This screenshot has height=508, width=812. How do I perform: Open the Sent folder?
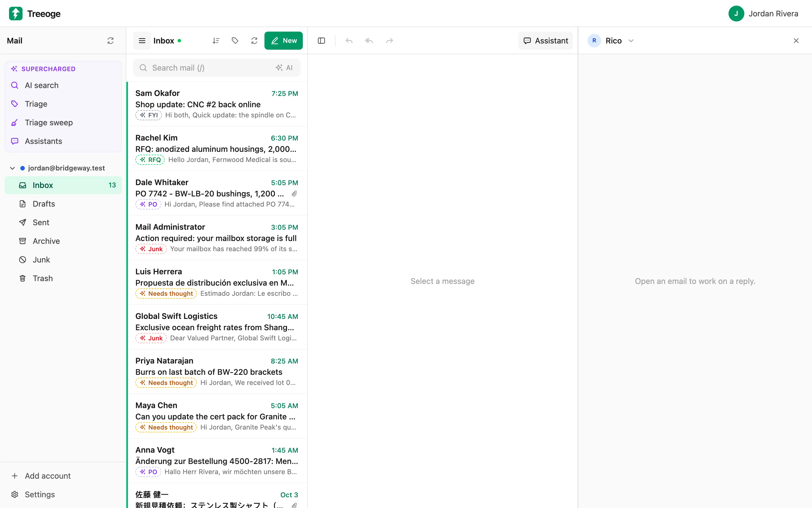(63, 222)
